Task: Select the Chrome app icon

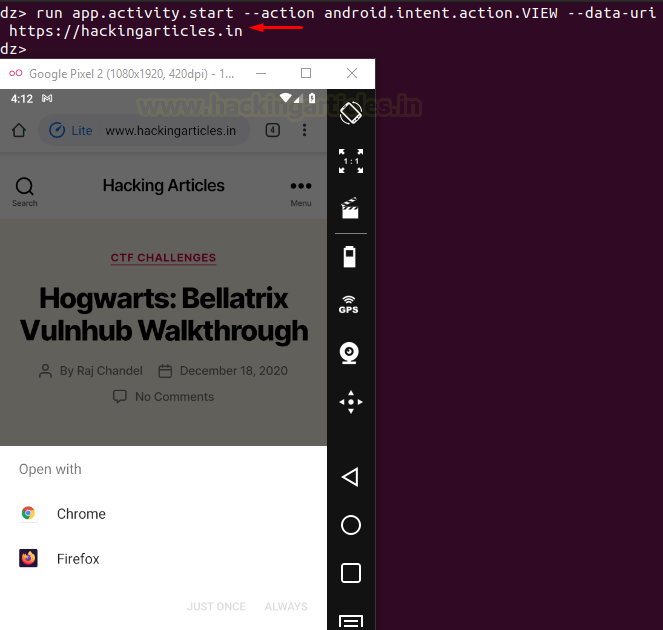Action: pos(28,513)
